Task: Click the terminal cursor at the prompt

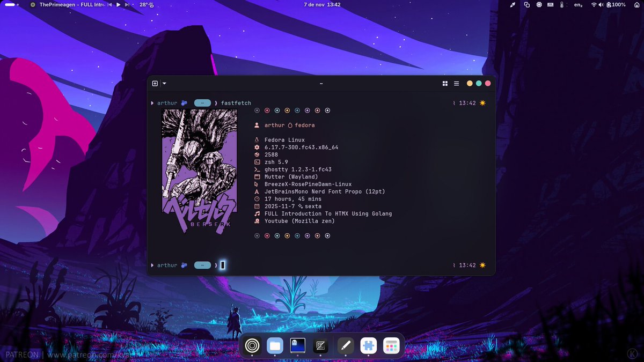Action: tap(222, 265)
